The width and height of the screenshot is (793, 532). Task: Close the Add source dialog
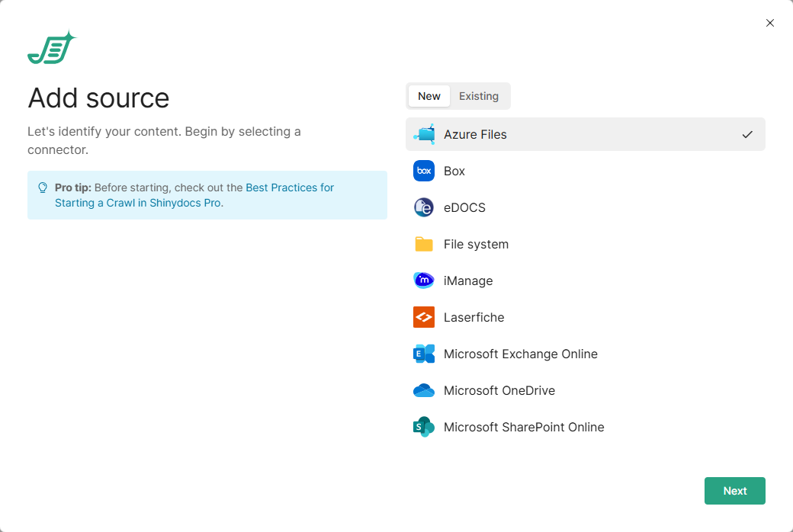click(x=769, y=23)
